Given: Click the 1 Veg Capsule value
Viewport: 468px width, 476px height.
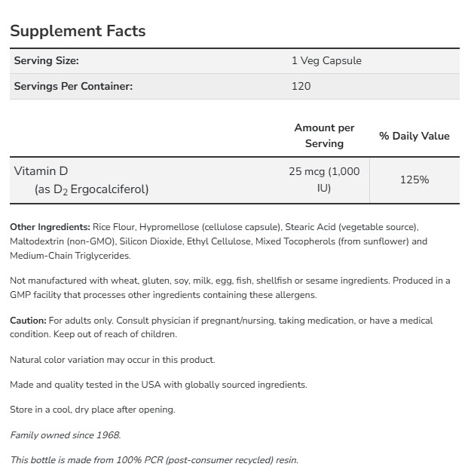Looking at the screenshot, I should [326, 60].
